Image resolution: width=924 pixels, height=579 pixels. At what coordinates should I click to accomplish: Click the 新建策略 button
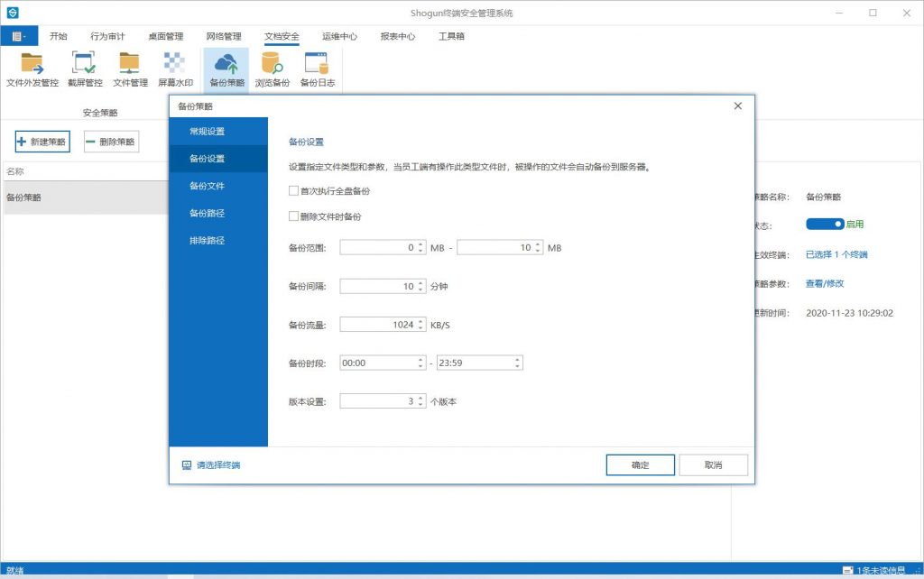pos(42,142)
